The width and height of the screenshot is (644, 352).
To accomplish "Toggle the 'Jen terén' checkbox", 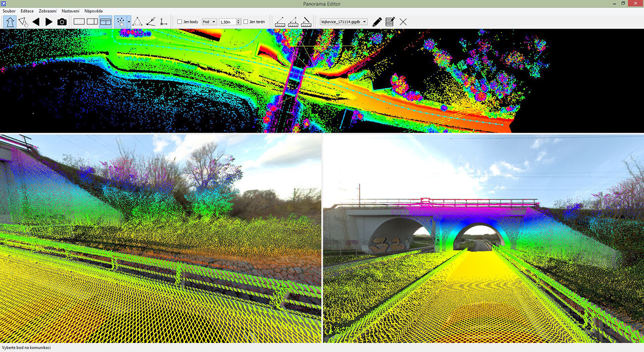I will point(246,22).
